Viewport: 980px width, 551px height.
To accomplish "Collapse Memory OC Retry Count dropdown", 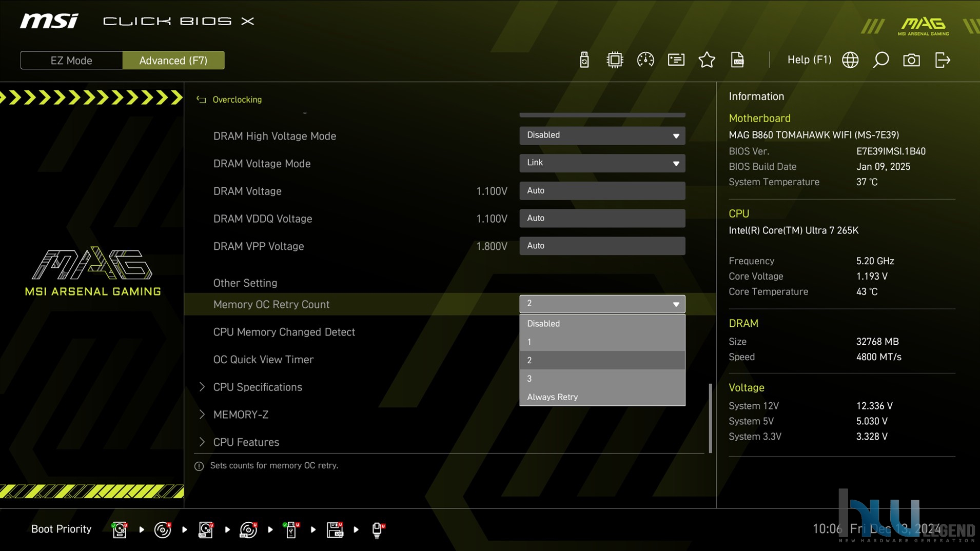I will coord(602,304).
